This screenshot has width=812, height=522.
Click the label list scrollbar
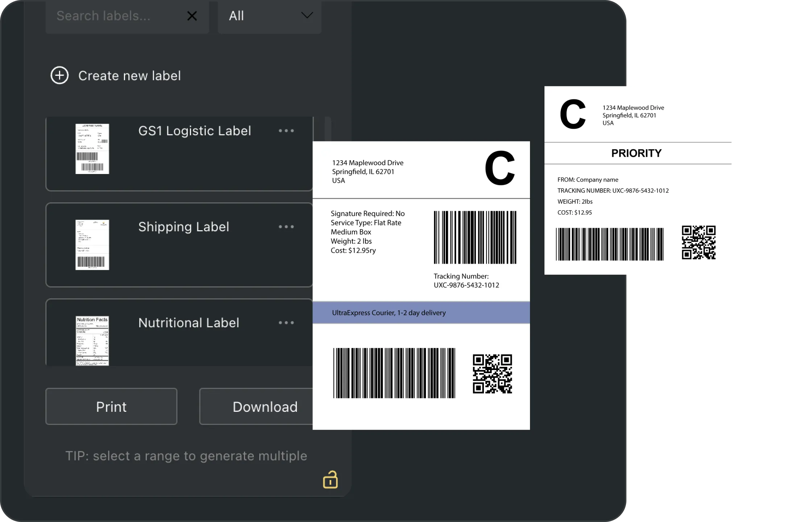(x=328, y=130)
